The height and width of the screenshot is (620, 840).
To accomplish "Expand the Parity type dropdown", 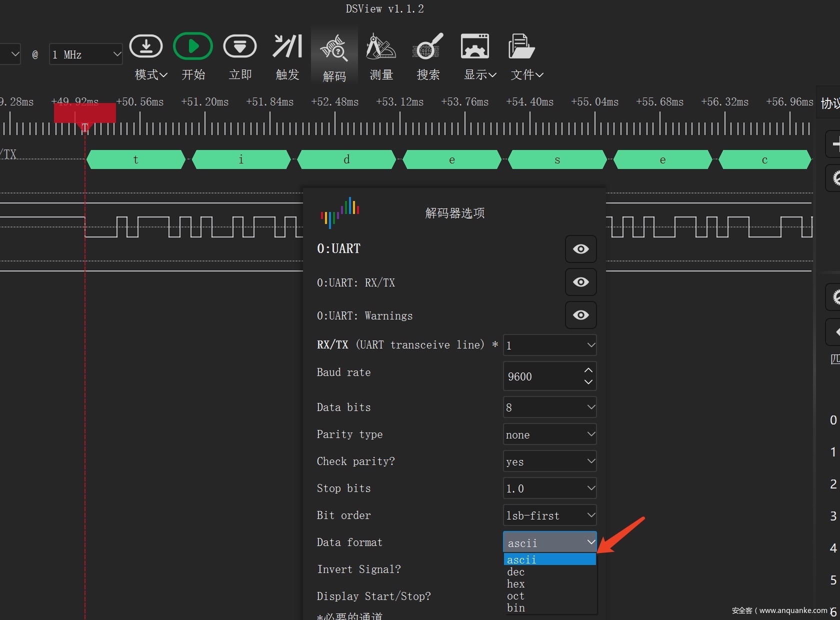I will (x=549, y=434).
